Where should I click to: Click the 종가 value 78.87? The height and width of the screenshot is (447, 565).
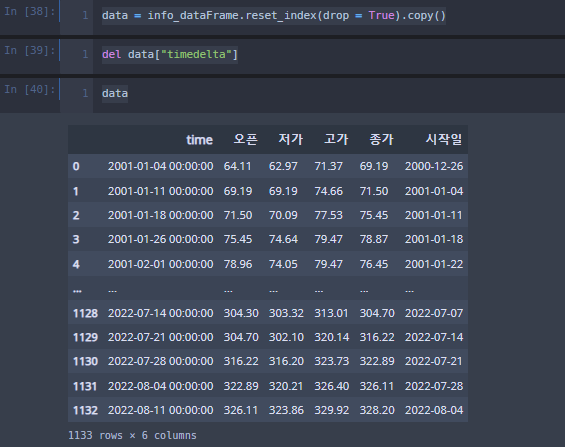[x=374, y=240]
